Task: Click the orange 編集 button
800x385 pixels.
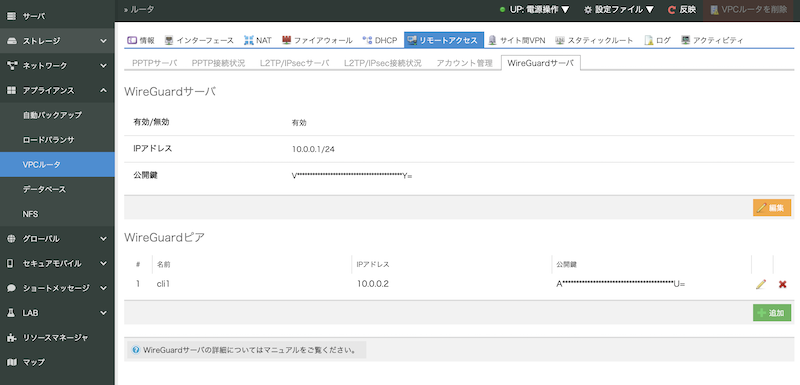Action: pos(772,208)
